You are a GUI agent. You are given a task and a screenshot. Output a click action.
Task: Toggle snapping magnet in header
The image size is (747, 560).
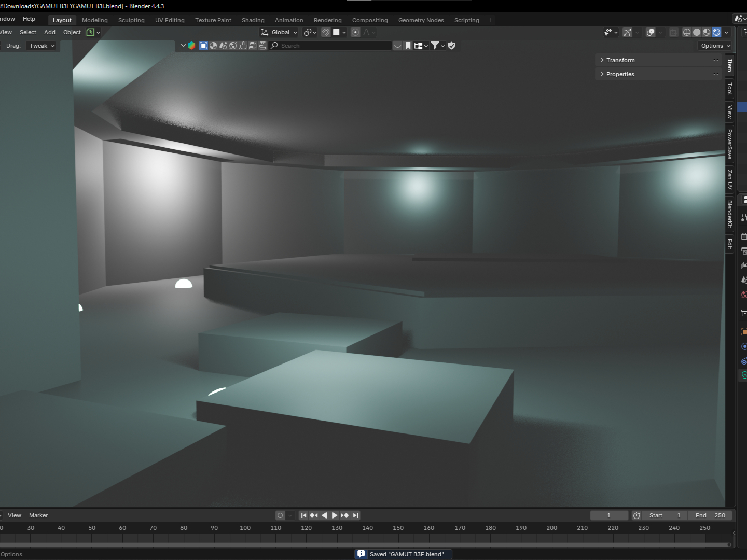(326, 32)
